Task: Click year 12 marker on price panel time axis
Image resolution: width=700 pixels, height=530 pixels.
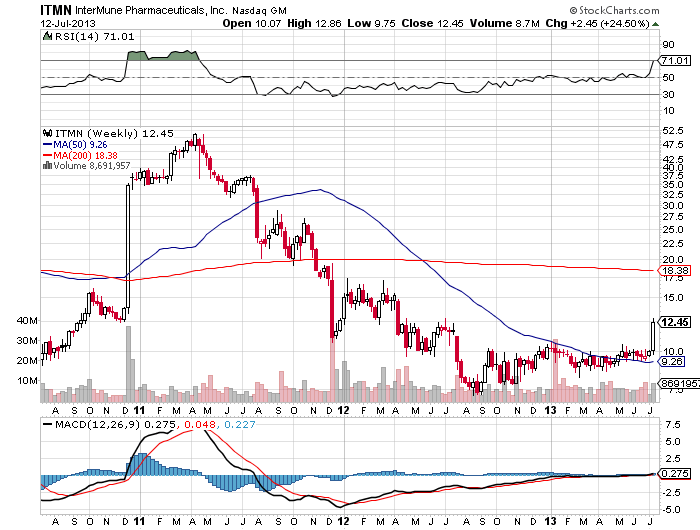Action: coord(343,410)
